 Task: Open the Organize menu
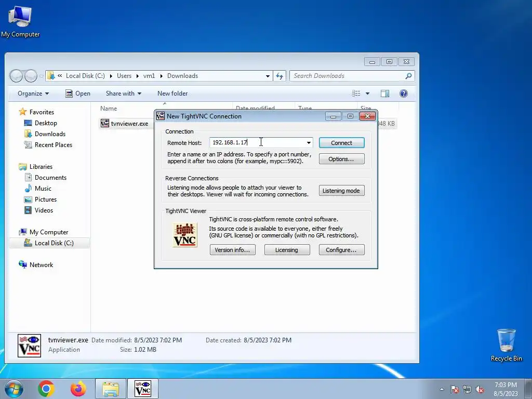[x=33, y=94]
